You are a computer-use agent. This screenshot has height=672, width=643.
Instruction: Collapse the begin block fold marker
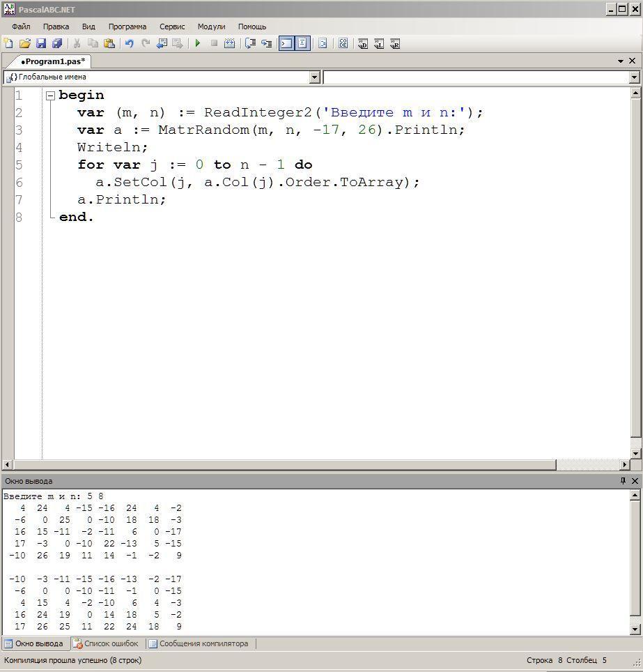pyautogui.click(x=50, y=96)
